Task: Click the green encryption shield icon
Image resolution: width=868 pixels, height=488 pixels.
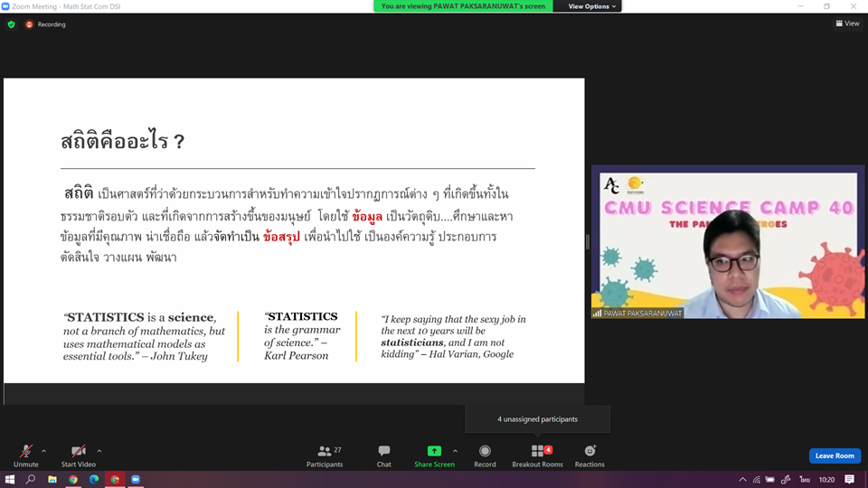Action: point(11,24)
